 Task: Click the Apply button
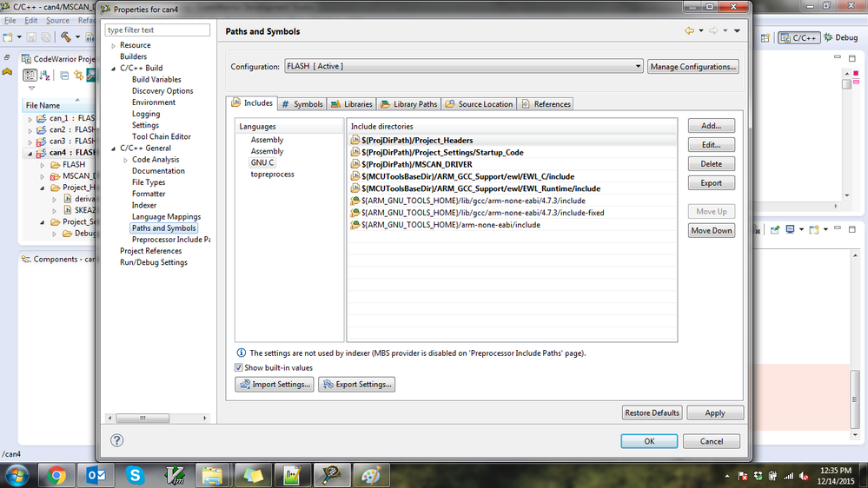[715, 412]
